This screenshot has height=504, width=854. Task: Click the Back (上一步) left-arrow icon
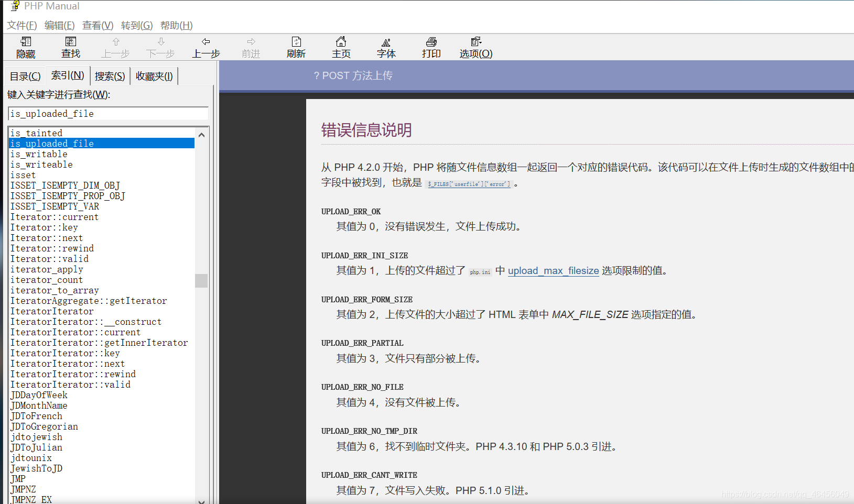pos(206,41)
